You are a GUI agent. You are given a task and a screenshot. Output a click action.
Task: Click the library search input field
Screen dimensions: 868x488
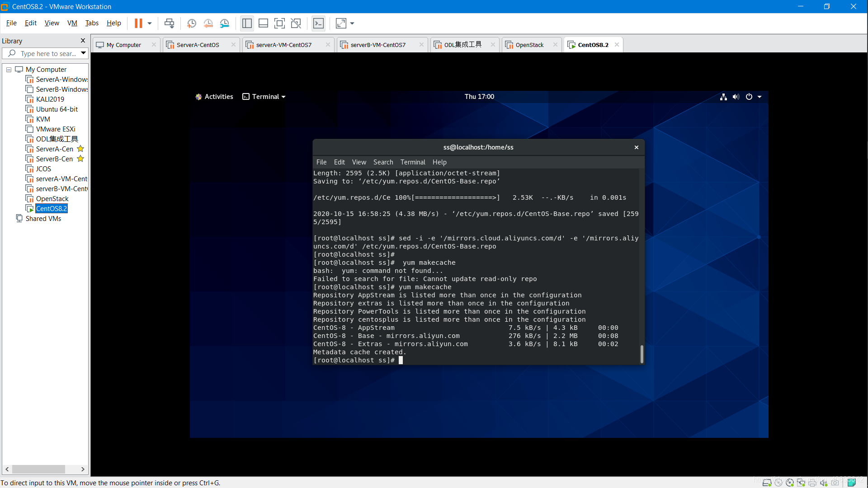[47, 54]
